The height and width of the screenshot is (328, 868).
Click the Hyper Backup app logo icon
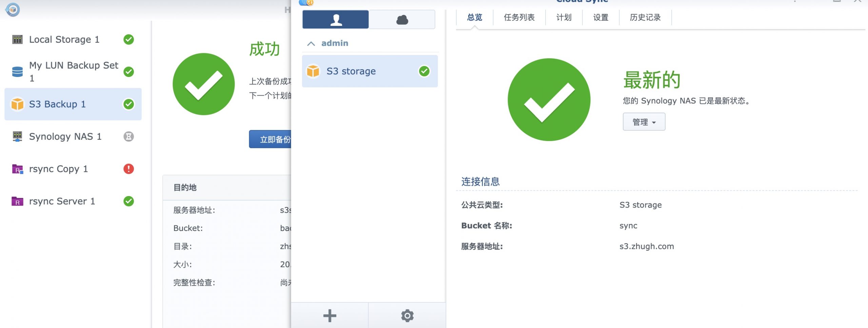13,9
